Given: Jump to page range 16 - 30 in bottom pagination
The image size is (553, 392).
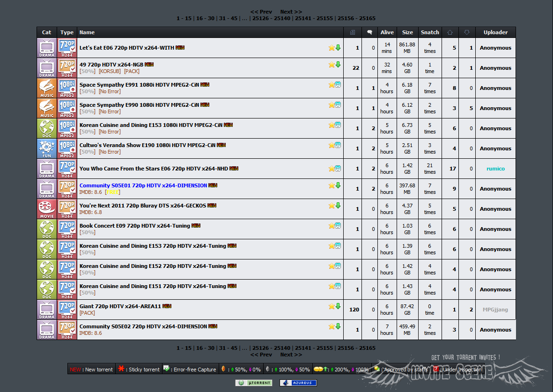Looking at the screenshot, I should [205, 348].
